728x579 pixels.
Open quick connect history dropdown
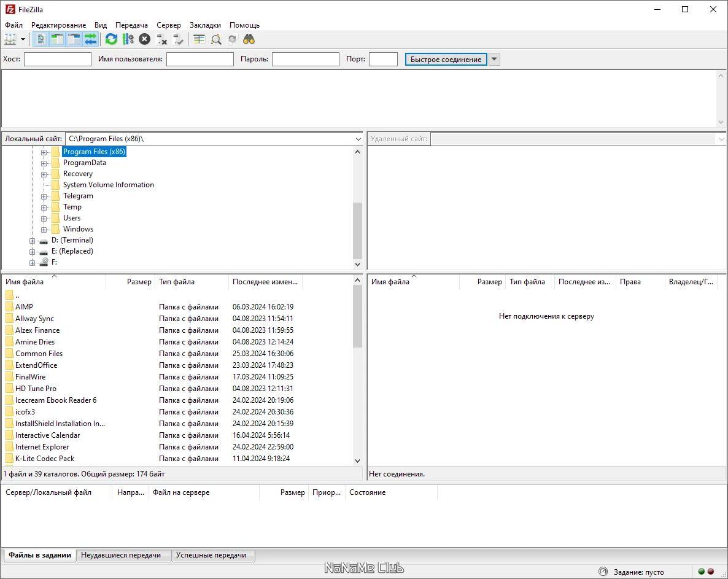coord(494,59)
